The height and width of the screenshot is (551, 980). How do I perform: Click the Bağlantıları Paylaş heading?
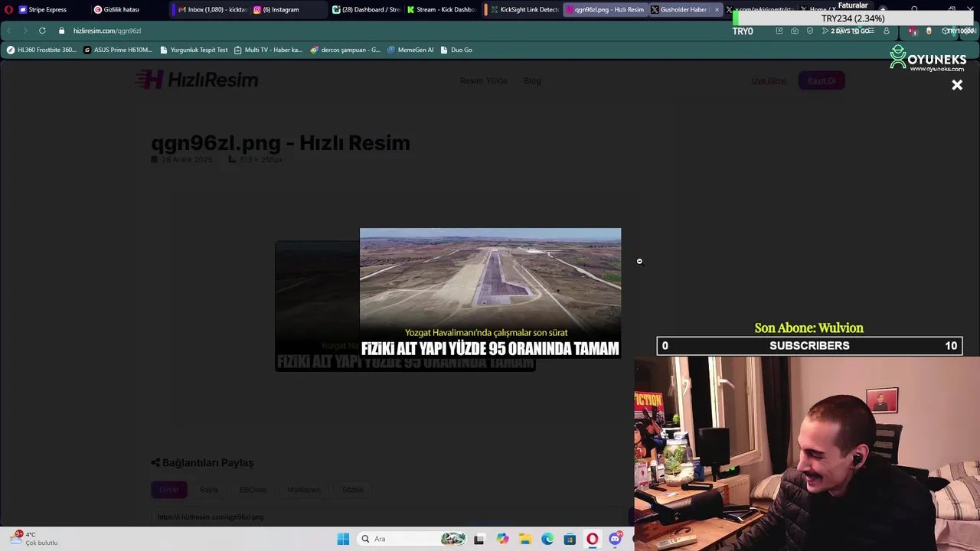click(x=202, y=463)
